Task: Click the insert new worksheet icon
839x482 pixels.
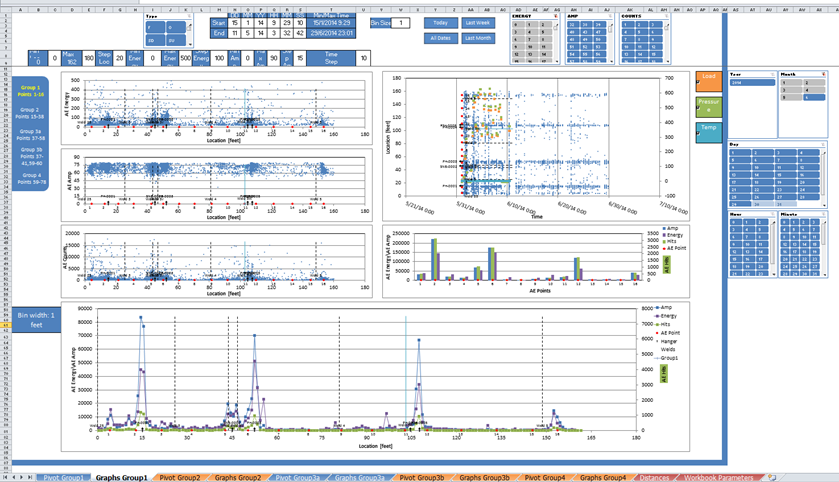Action: coord(771,477)
